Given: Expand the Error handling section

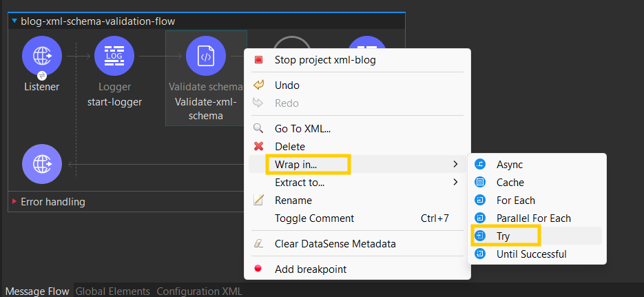Looking at the screenshot, I should [14, 202].
